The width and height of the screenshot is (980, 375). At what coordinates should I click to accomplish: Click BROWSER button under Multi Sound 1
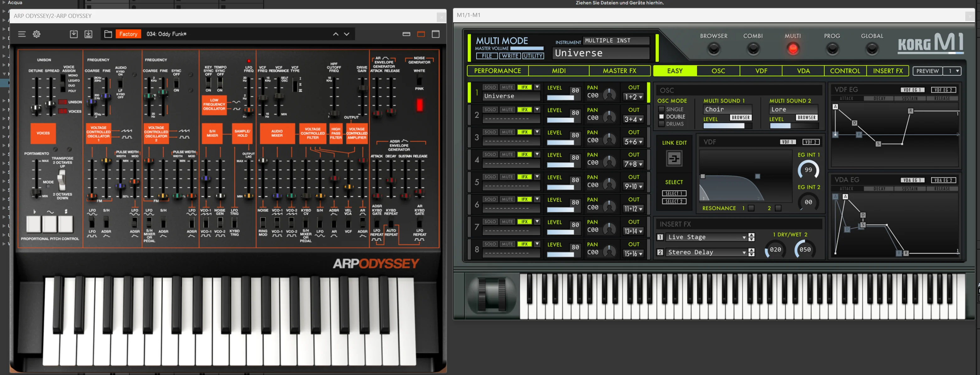click(741, 117)
